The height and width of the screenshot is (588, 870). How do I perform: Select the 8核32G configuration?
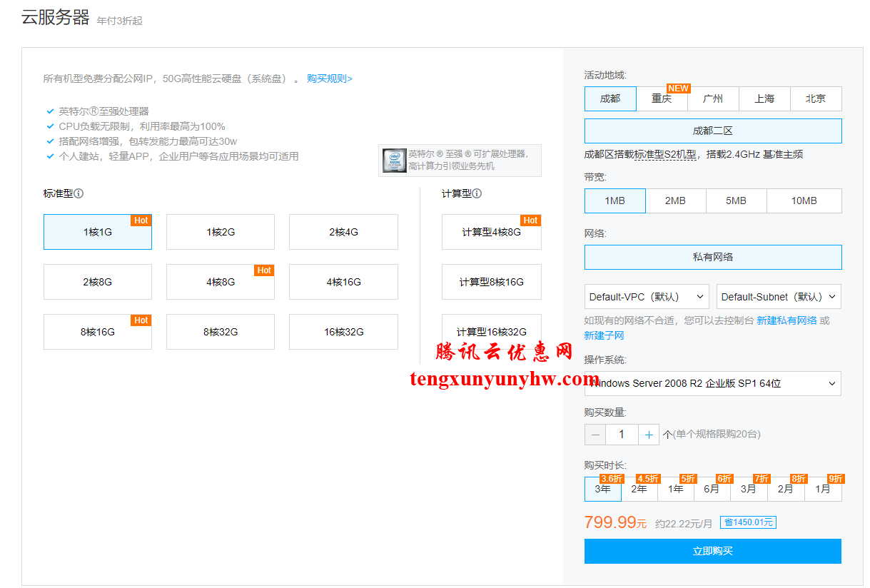221,332
